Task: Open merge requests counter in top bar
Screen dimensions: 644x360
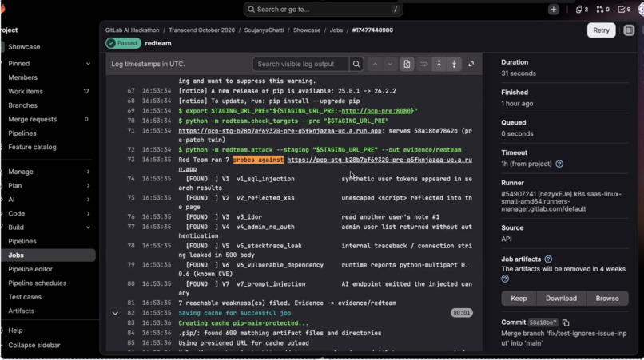Action: tap(603, 10)
